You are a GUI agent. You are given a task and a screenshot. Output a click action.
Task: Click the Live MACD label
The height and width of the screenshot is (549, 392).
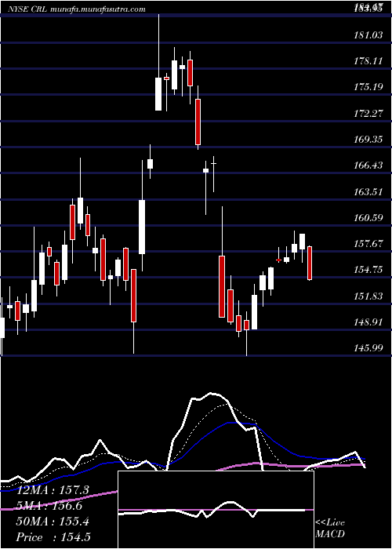tap(330, 528)
